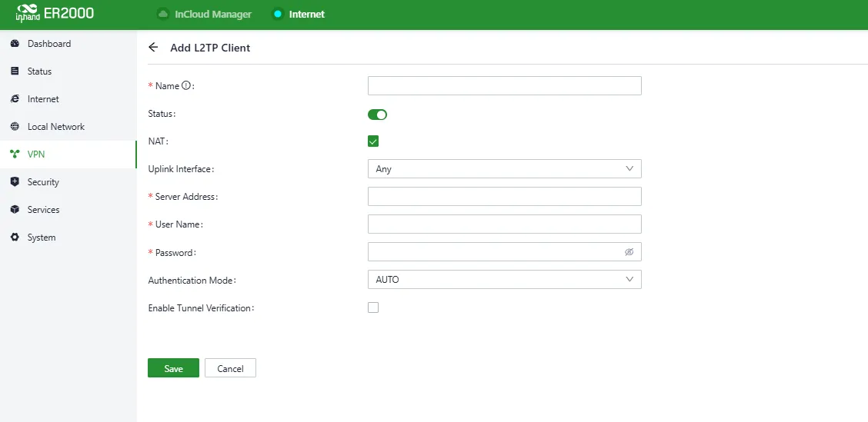Go back using the left arrow
Image resolution: width=868 pixels, height=422 pixels.
point(153,48)
